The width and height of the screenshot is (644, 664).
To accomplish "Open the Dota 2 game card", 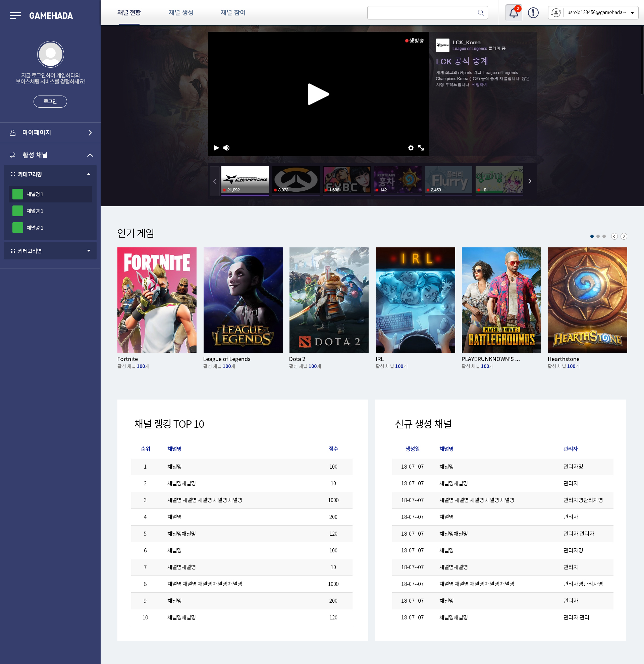I will pos(329,300).
